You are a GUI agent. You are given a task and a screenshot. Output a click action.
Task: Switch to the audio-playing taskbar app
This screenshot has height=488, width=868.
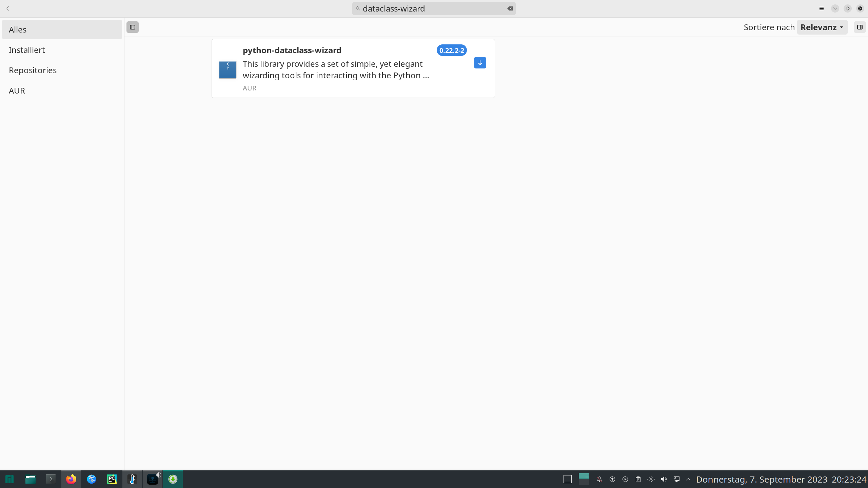tap(153, 479)
